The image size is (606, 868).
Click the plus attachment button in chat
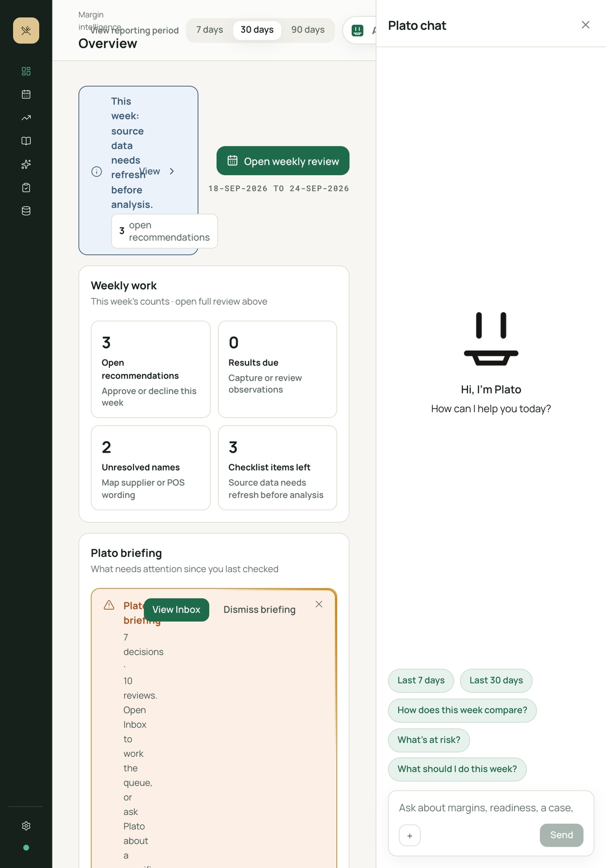coord(410,835)
